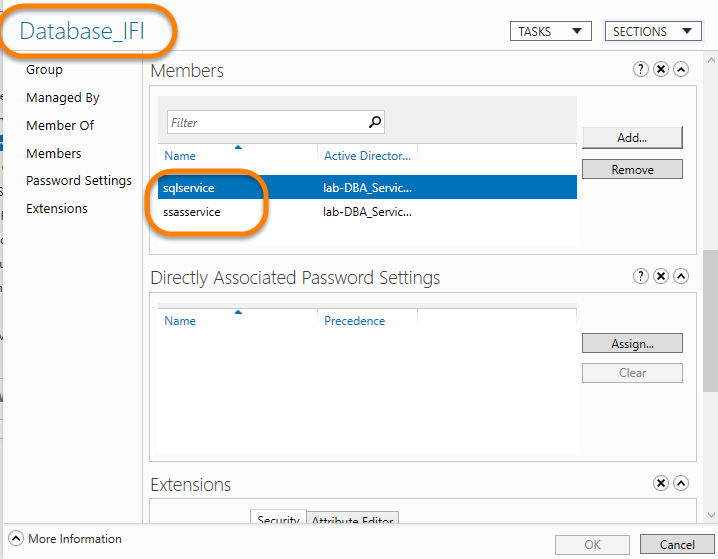The height and width of the screenshot is (559, 718).
Task: Go to Password Settings in left navigation
Action: click(x=79, y=181)
